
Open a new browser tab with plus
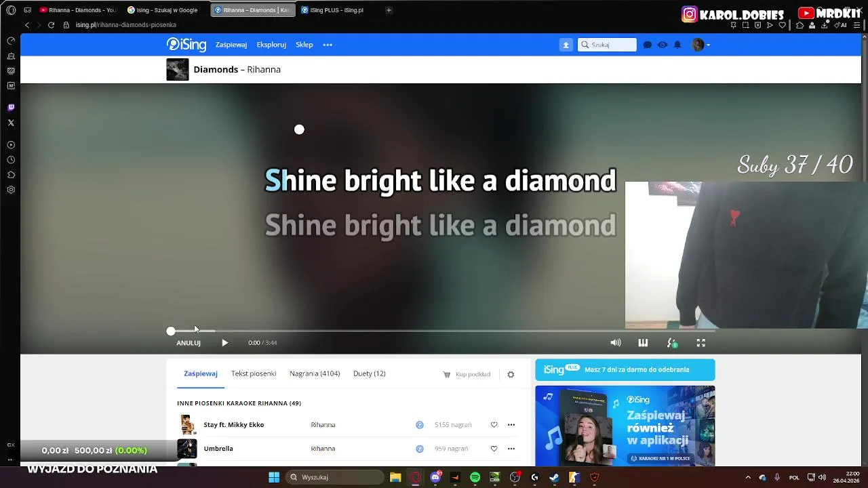tap(389, 10)
